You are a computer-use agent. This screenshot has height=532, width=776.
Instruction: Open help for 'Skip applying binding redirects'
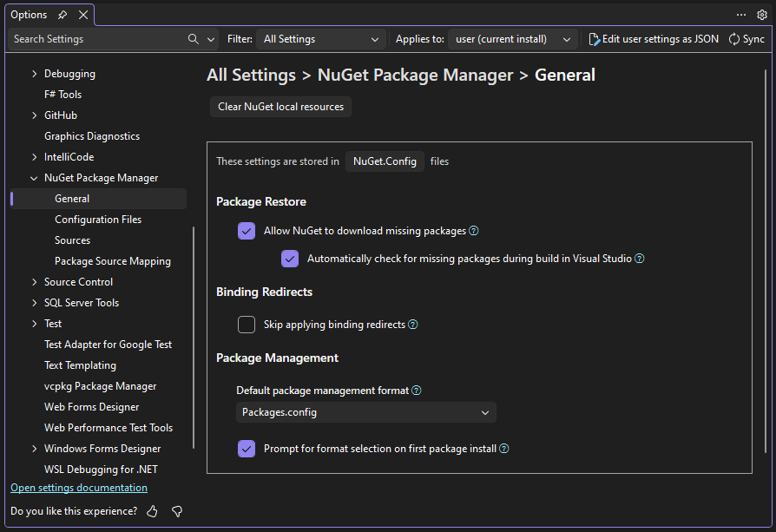[411, 324]
